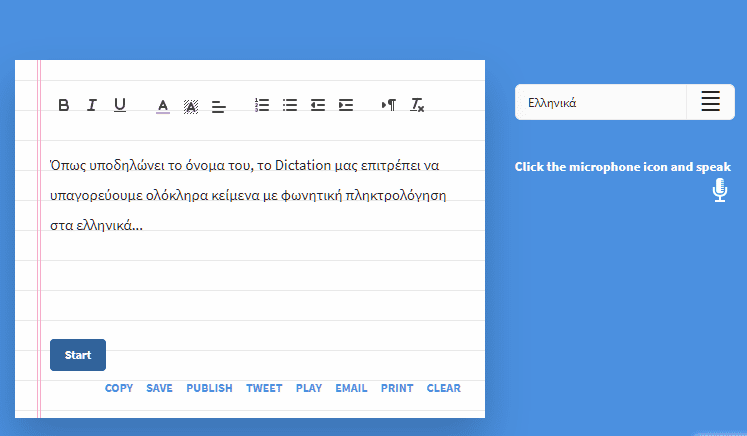The image size is (747, 436).
Task: Expand the text alignment options
Action: pos(219,105)
